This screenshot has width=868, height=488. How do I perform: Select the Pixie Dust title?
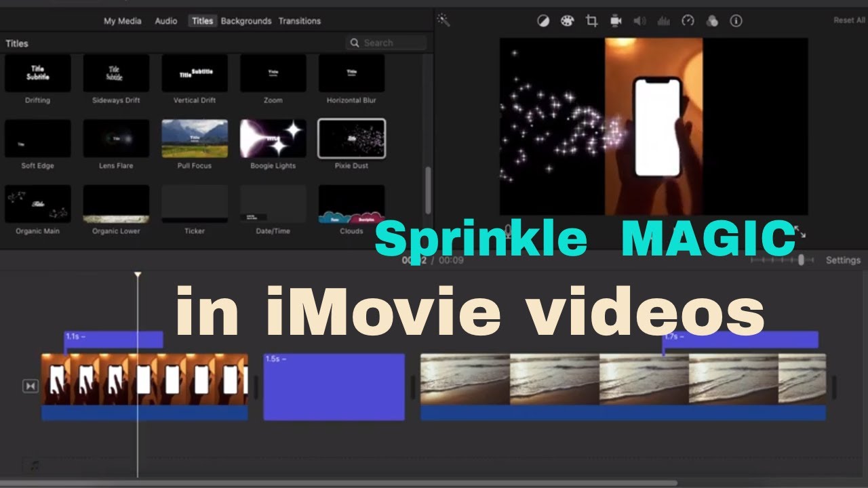click(351, 139)
